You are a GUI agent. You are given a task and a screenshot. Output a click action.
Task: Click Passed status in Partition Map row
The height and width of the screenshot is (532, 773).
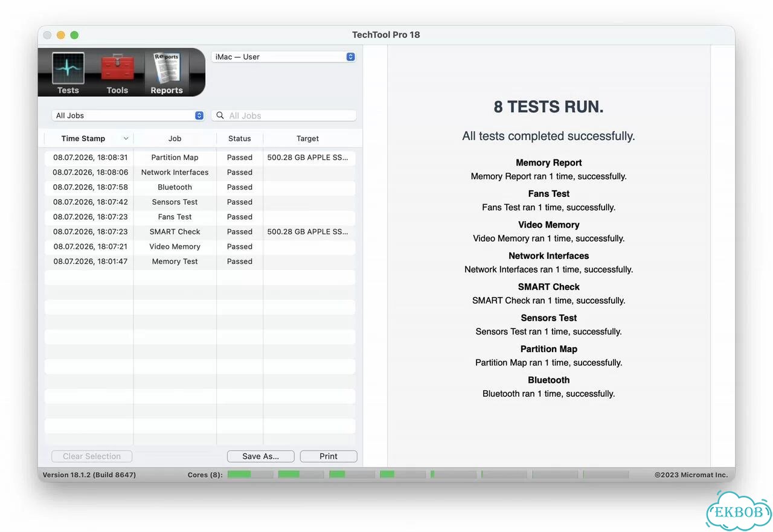point(240,158)
